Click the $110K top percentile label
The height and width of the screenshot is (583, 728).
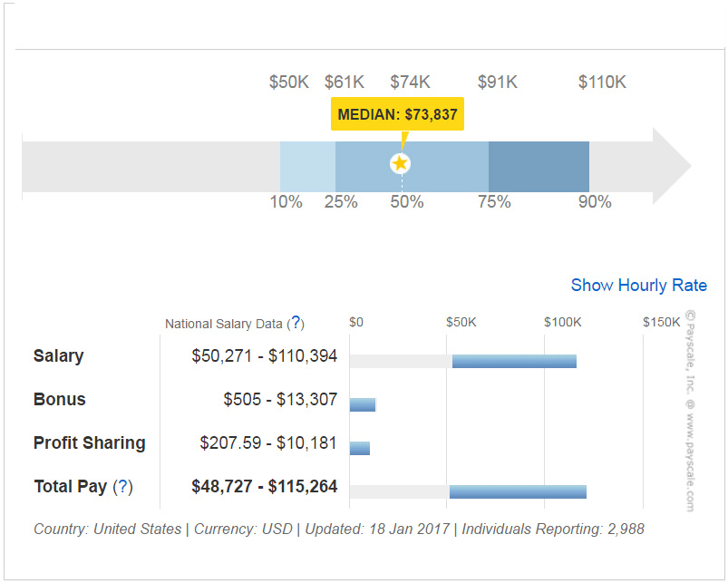pos(602,83)
